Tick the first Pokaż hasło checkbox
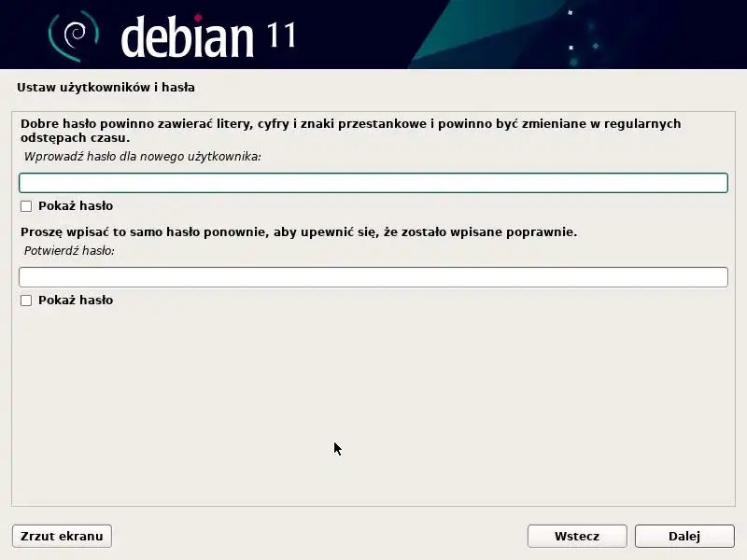This screenshot has width=747, height=560. coord(26,206)
